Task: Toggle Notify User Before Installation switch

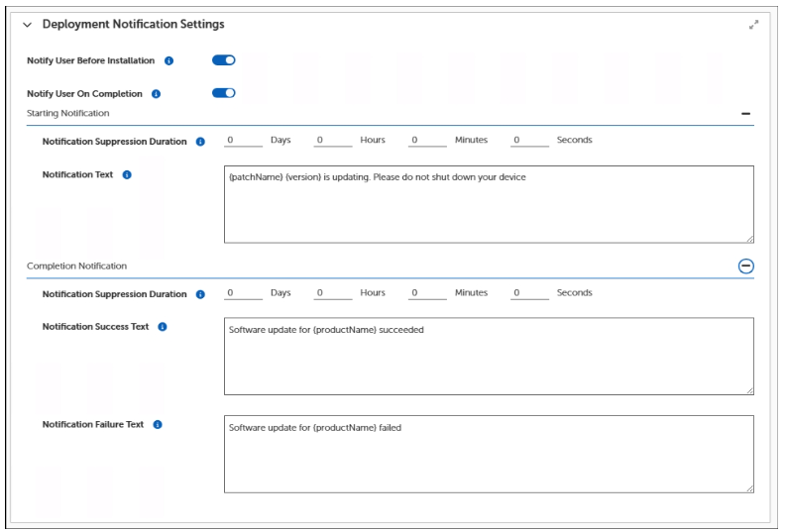Action: 224,60
